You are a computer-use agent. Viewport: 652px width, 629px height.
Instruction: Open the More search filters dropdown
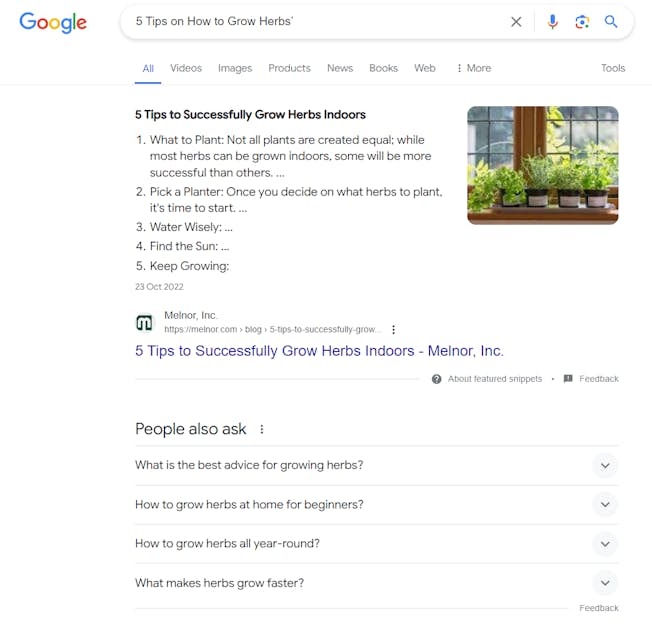coord(473,68)
